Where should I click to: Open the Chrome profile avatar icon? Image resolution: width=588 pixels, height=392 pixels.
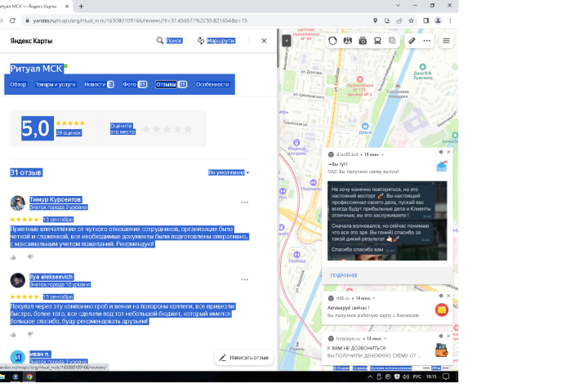pyautogui.click(x=438, y=20)
